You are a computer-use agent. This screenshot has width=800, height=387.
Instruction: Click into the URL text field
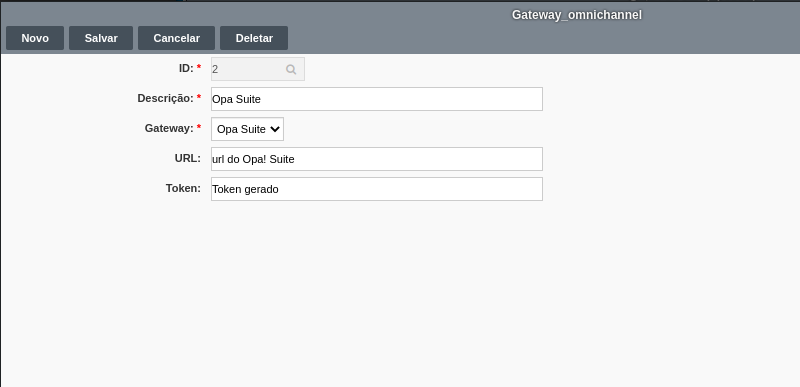[377, 159]
